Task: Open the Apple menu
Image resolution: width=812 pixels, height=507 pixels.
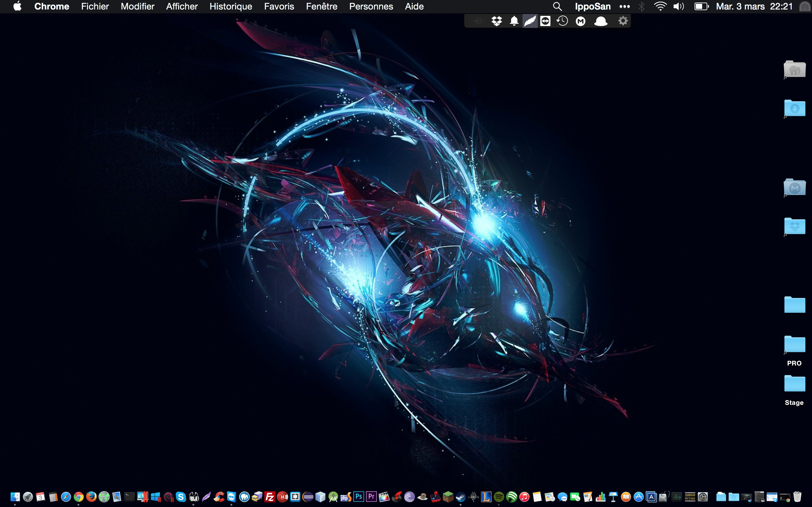Action: [17, 6]
